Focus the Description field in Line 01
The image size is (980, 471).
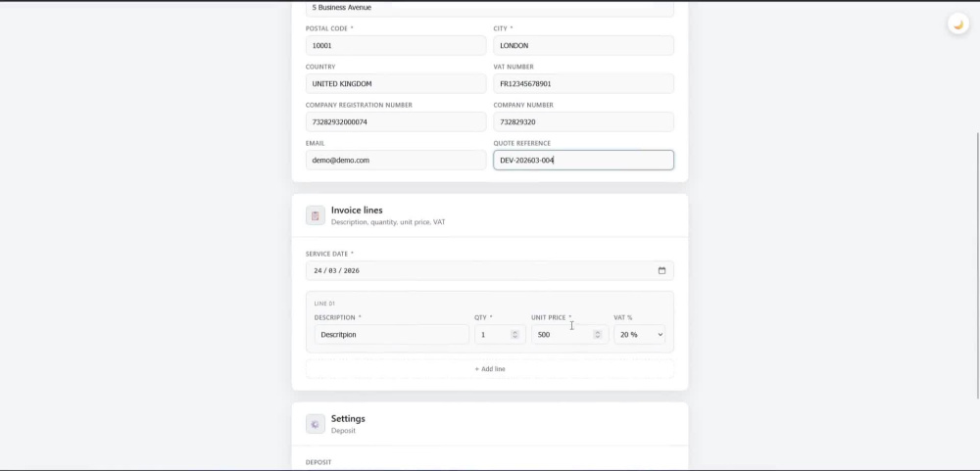(x=391, y=335)
